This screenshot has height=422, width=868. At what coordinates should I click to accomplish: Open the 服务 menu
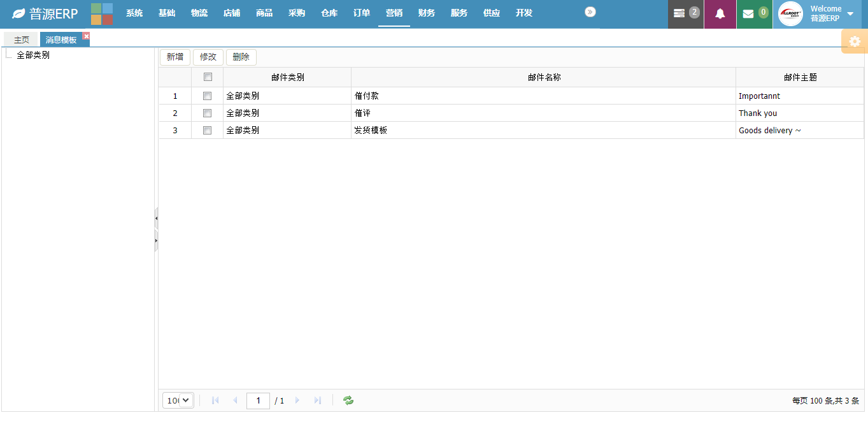(x=459, y=13)
